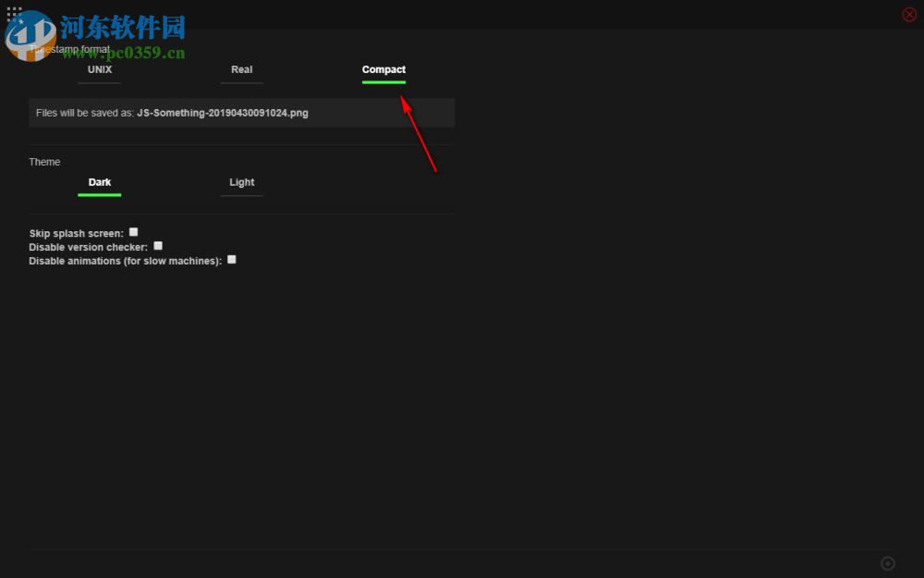Open the grid dots menu icon
This screenshot has height=578, width=924.
click(x=14, y=14)
